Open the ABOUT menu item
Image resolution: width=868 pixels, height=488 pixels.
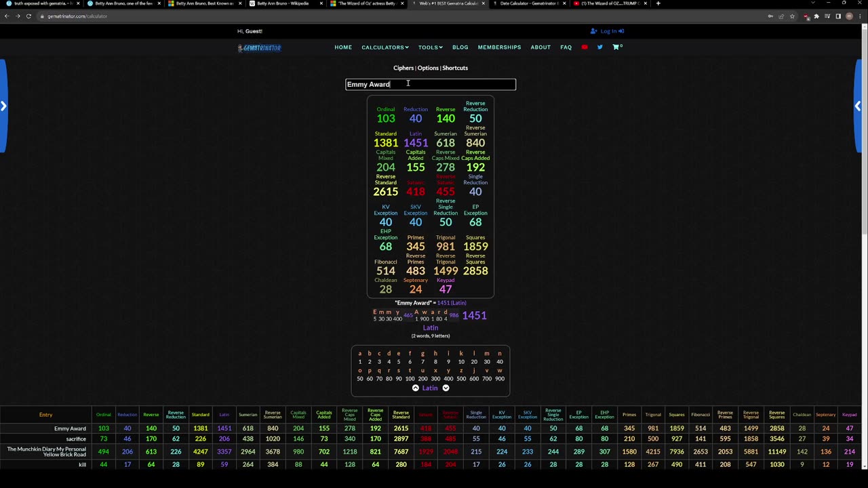[540, 47]
